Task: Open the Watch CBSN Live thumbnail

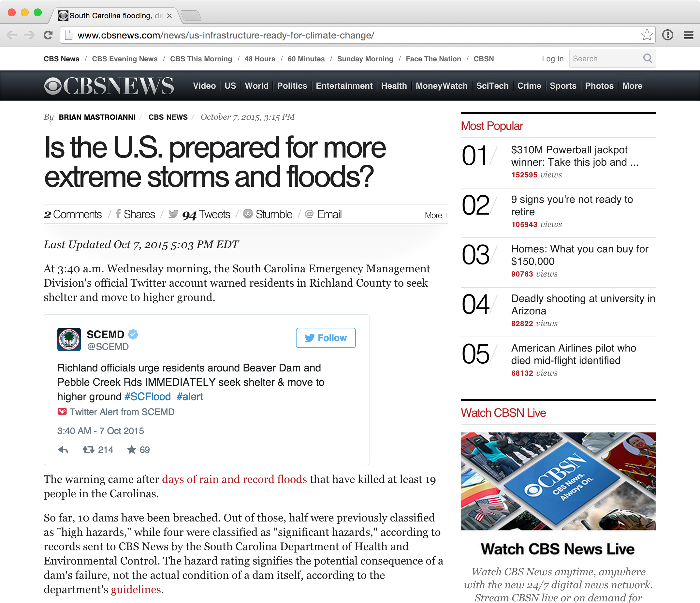Action: tap(558, 481)
